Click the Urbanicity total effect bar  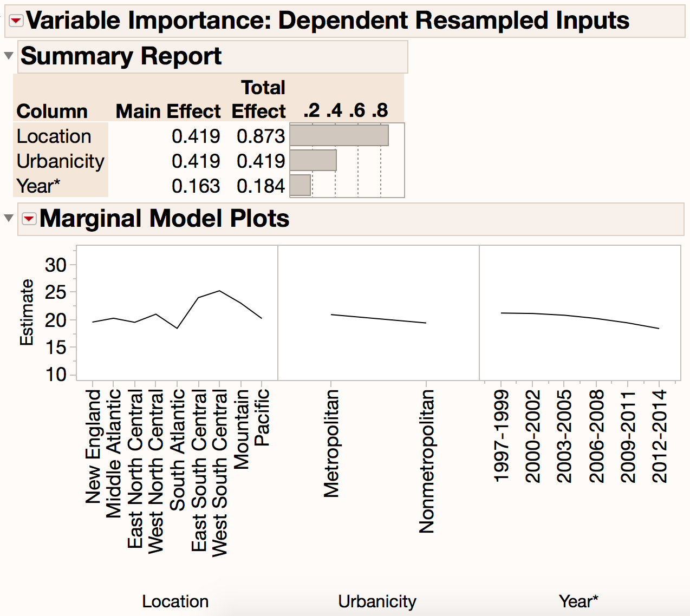click(313, 160)
